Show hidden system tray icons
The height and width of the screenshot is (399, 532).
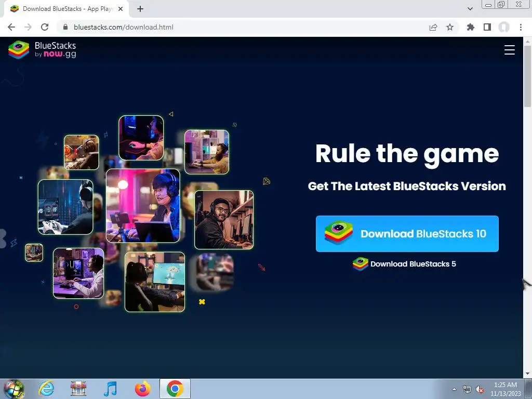click(x=454, y=389)
